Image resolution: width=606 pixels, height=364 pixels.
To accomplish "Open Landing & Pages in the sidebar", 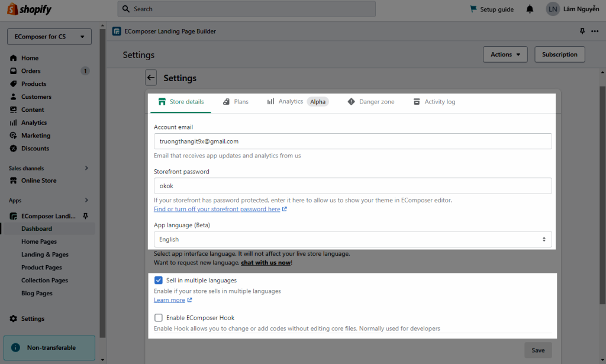I will [45, 255].
